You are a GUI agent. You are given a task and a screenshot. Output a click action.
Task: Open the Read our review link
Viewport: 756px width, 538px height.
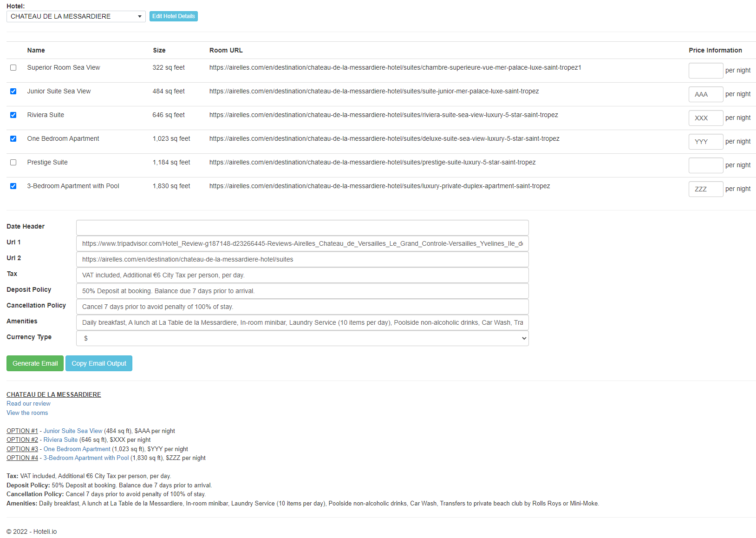(28, 404)
